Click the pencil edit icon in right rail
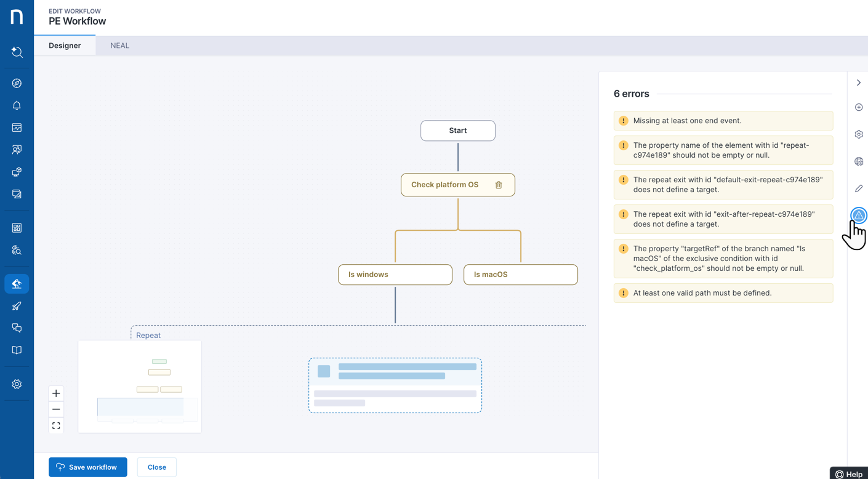This screenshot has width=868, height=479. click(x=858, y=188)
